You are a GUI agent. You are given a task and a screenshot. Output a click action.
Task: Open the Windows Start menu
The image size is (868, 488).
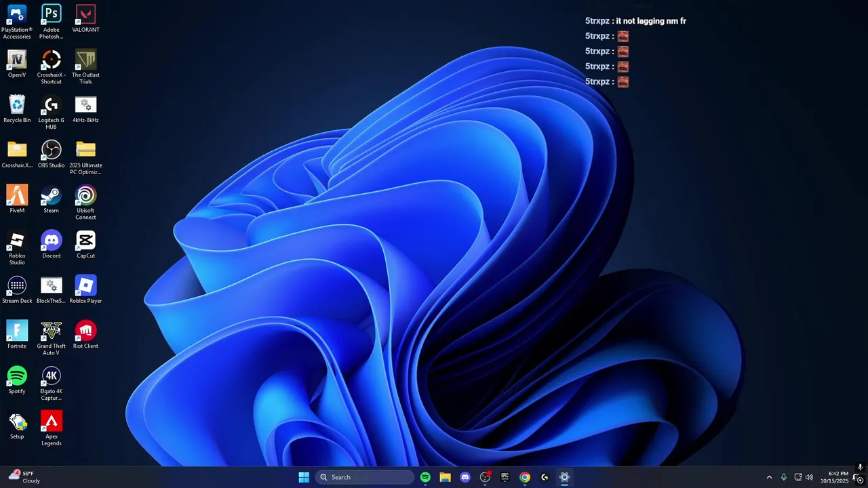[304, 477]
